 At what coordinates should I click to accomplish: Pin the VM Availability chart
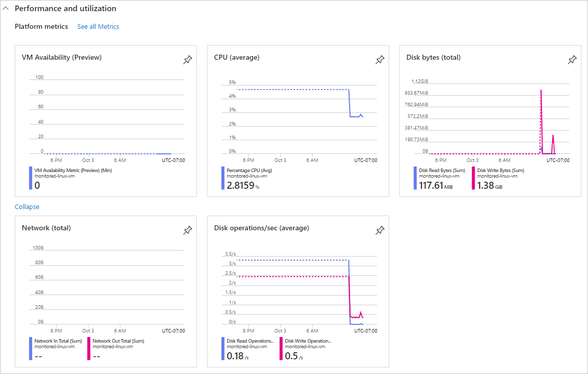tap(187, 60)
